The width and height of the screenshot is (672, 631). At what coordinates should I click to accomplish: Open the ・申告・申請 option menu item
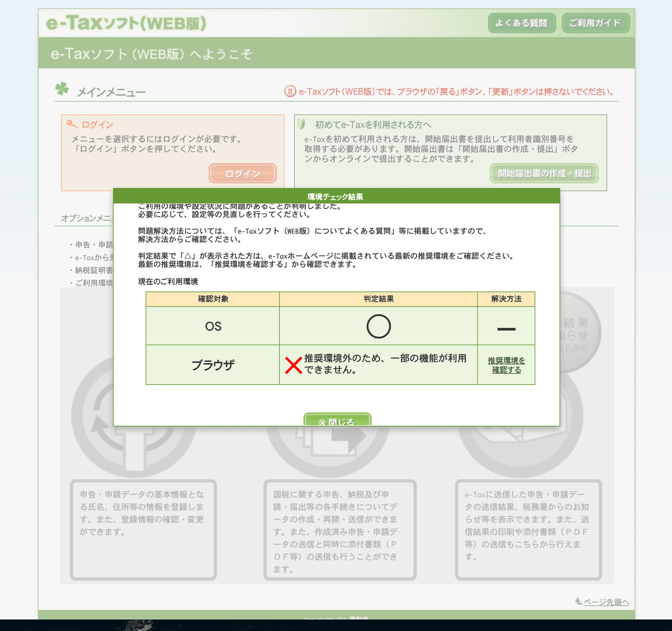click(91, 244)
